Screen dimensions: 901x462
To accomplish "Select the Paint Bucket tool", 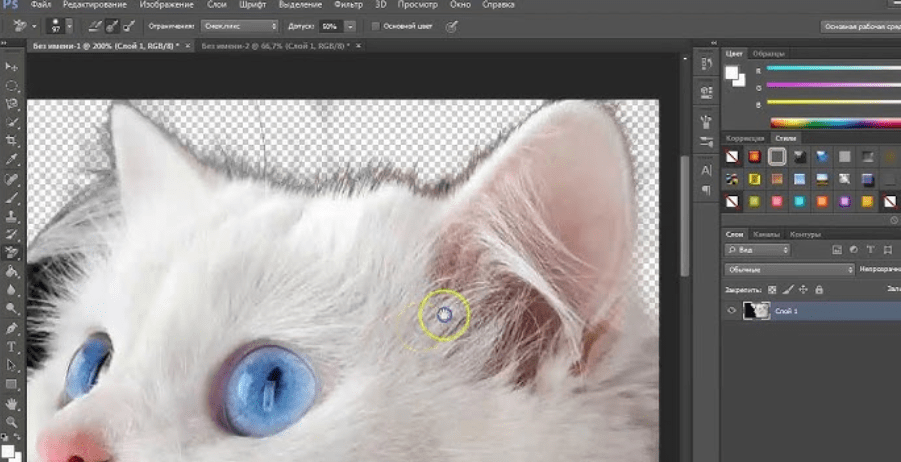I will click(x=11, y=271).
